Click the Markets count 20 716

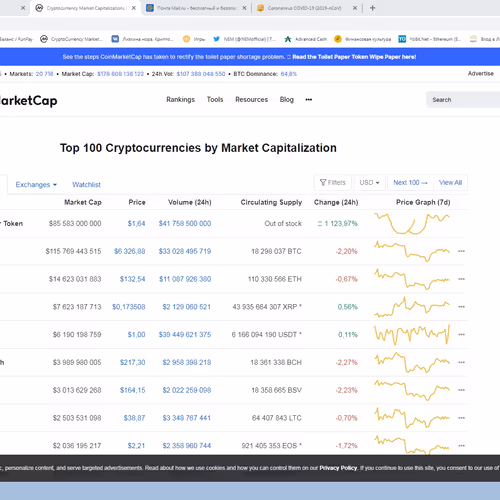point(44,74)
